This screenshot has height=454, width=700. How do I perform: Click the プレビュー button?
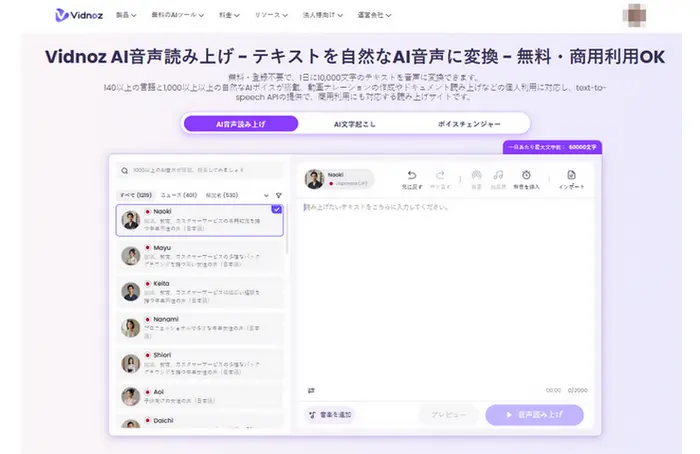point(449,415)
